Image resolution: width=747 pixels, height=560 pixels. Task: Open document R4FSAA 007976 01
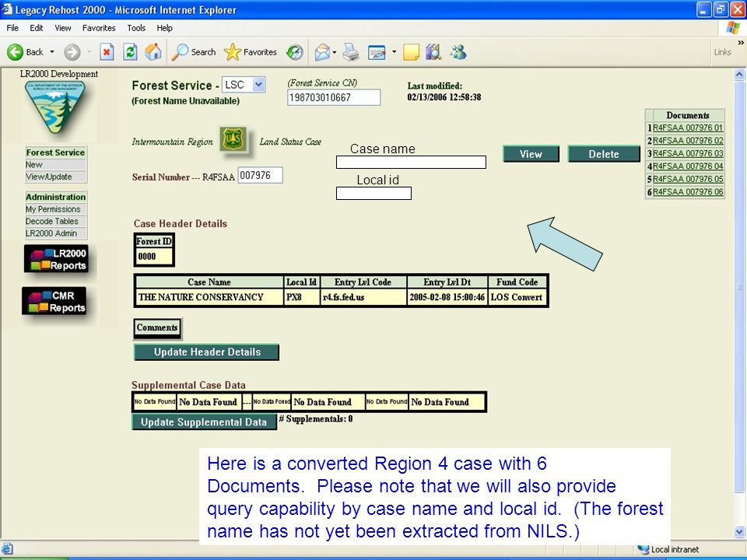coord(688,128)
